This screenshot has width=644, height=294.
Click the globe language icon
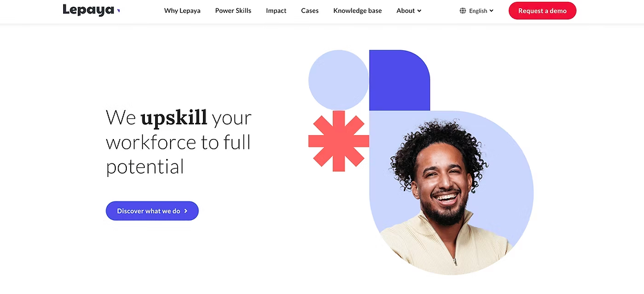tap(463, 11)
